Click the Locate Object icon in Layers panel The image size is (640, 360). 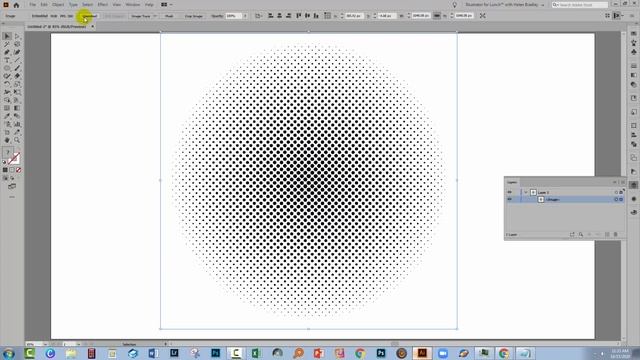tap(581, 235)
